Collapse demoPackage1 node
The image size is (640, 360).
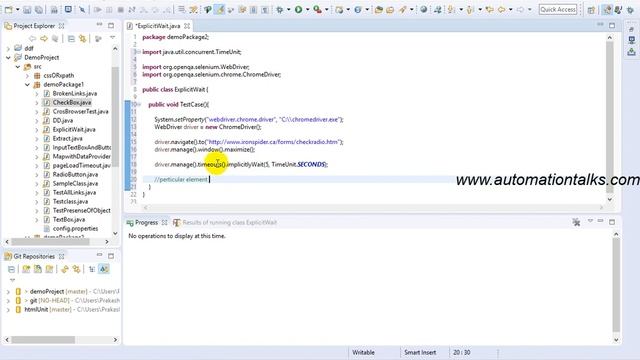[x=27, y=84]
